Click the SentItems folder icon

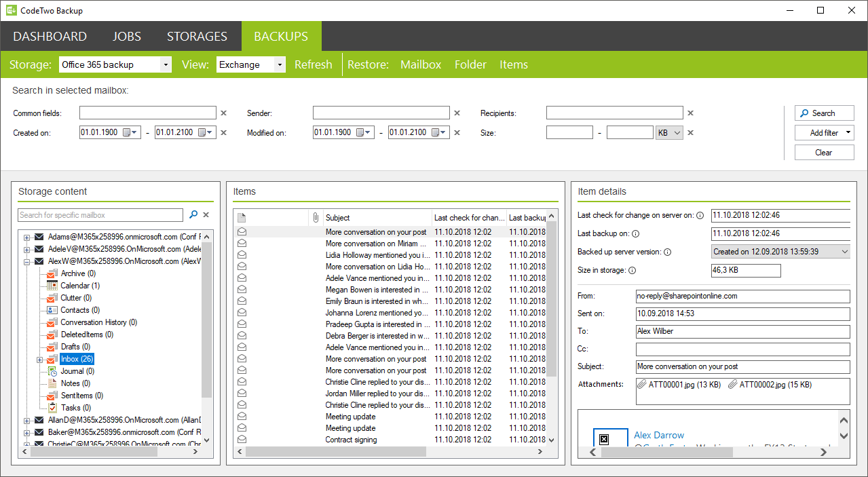click(x=52, y=396)
